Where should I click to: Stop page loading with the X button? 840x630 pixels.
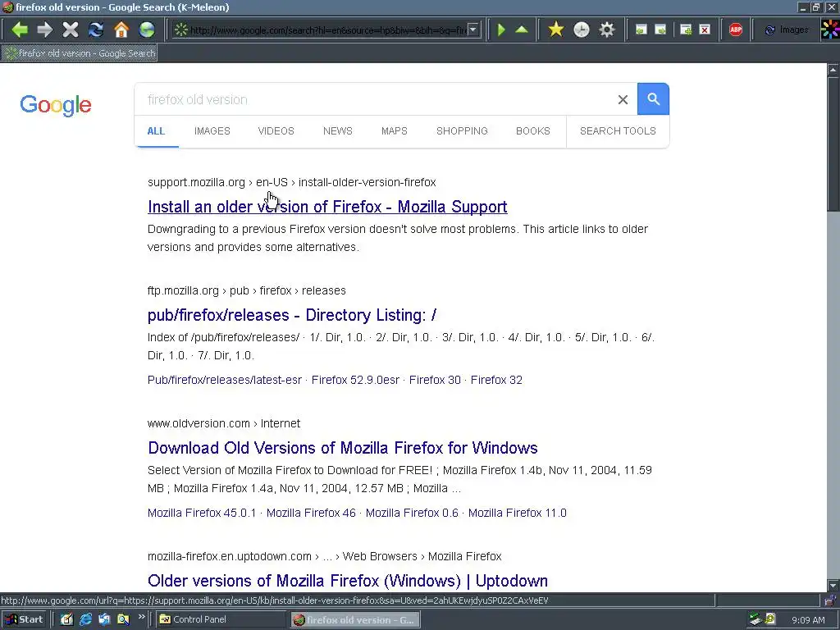pos(71,30)
